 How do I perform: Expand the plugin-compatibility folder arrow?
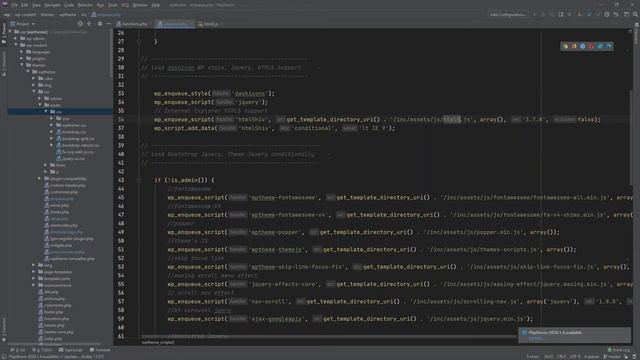click(40, 178)
